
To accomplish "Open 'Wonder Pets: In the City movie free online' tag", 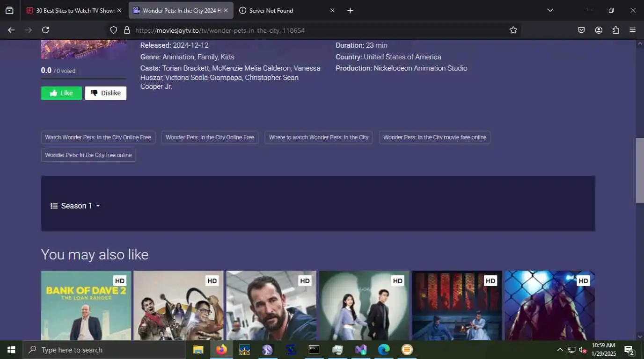I will tap(435, 137).
